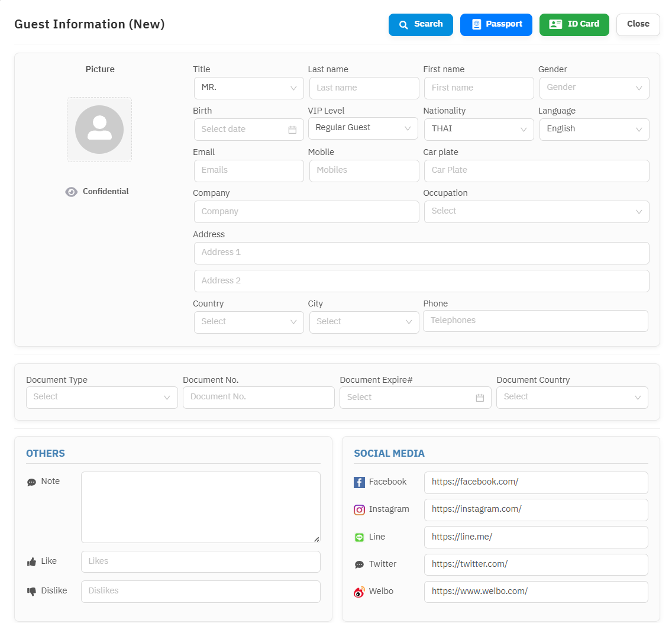The width and height of the screenshot is (672, 623).
Task: Click the thumbs-down Dislike icon
Action: [x=32, y=591]
